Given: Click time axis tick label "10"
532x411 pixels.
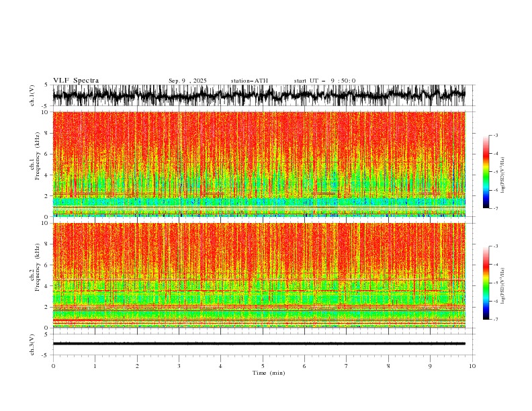Looking at the screenshot, I should pos(472,366).
